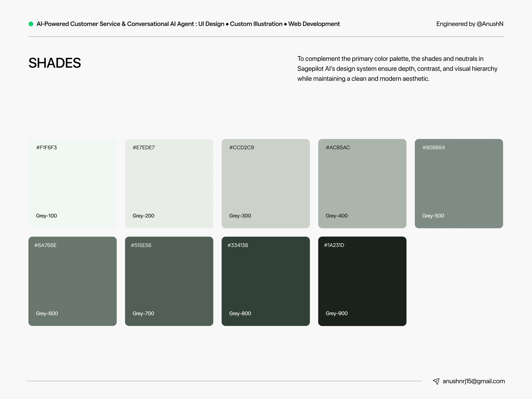Click the hex label #CCD2C9
The width and height of the screenshot is (532, 399).
coord(241,147)
